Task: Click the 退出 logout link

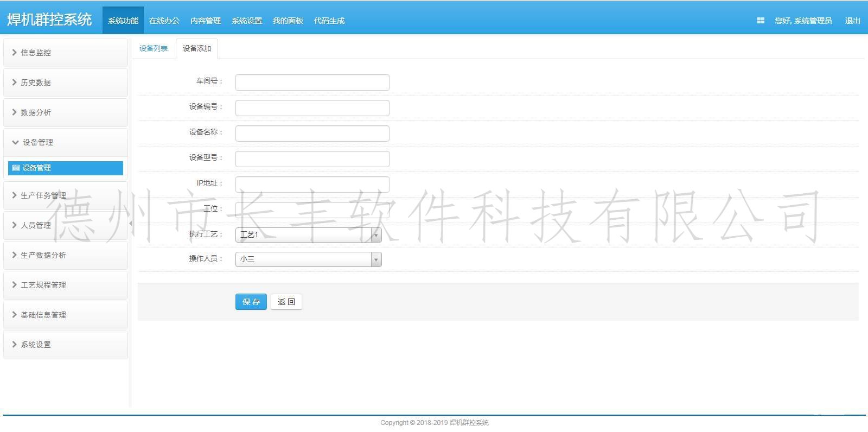Action: tap(852, 21)
